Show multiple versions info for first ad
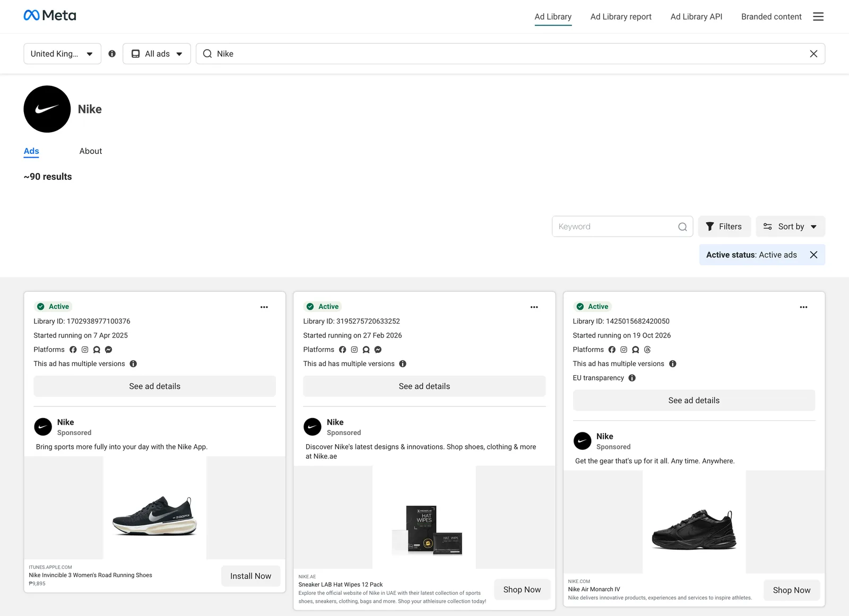This screenshot has height=616, width=849. pyautogui.click(x=133, y=364)
